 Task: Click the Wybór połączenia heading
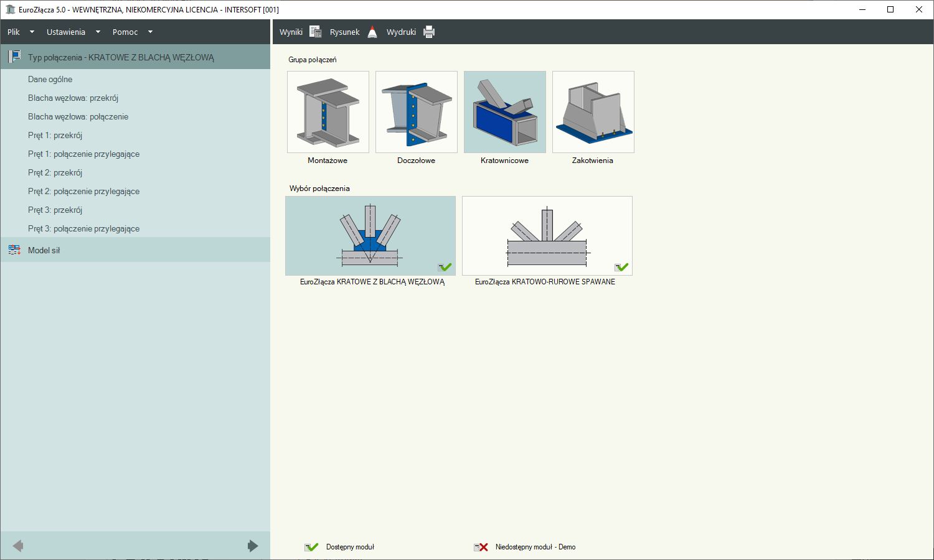pyautogui.click(x=319, y=188)
